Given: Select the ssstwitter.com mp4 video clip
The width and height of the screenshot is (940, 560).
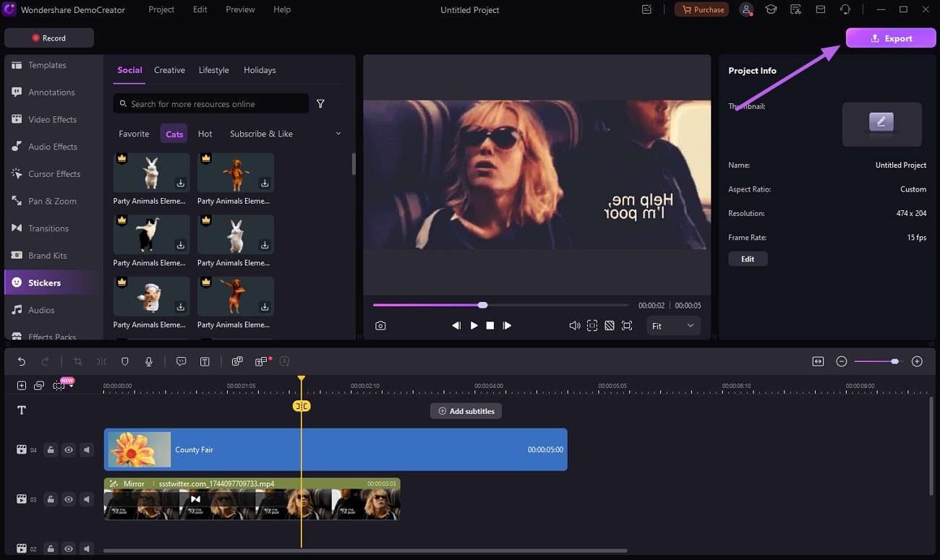Looking at the screenshot, I should pos(252,499).
